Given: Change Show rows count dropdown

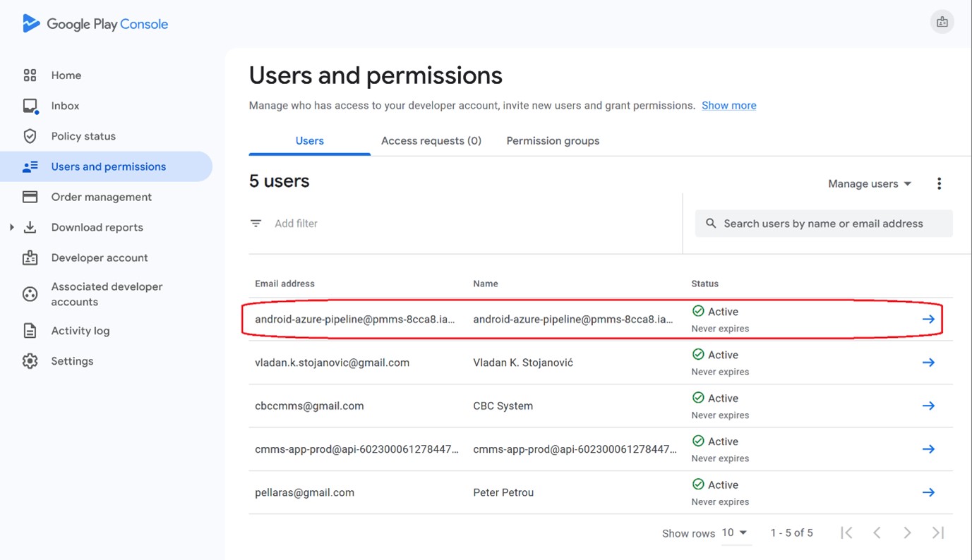Looking at the screenshot, I should (x=734, y=533).
